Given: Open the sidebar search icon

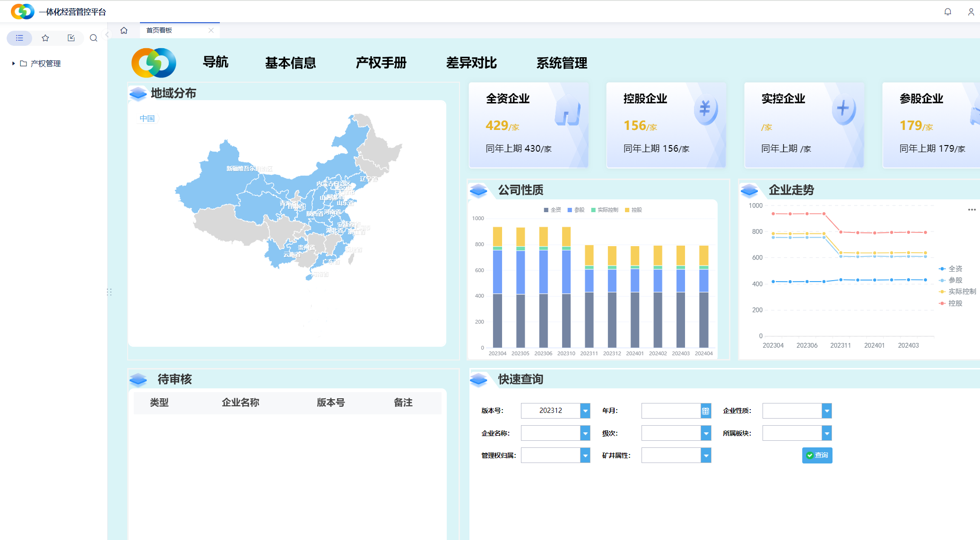Looking at the screenshot, I should (x=94, y=38).
